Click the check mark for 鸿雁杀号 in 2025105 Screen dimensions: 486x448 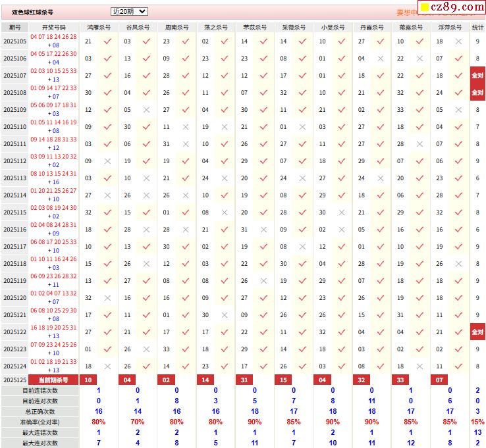pyautogui.click(x=107, y=41)
